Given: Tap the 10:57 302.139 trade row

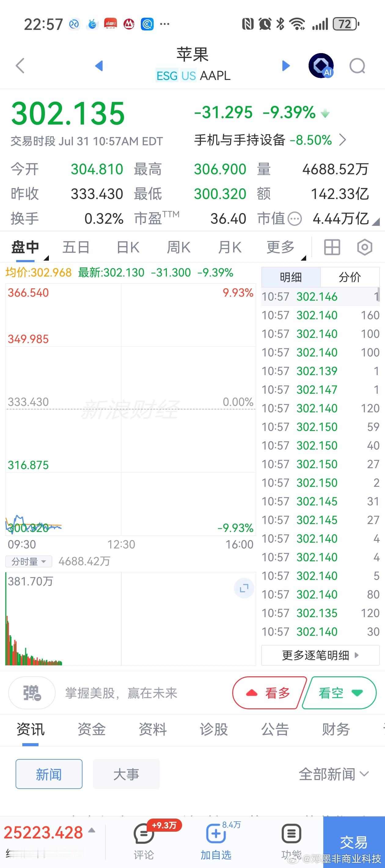Looking at the screenshot, I should [321, 371].
